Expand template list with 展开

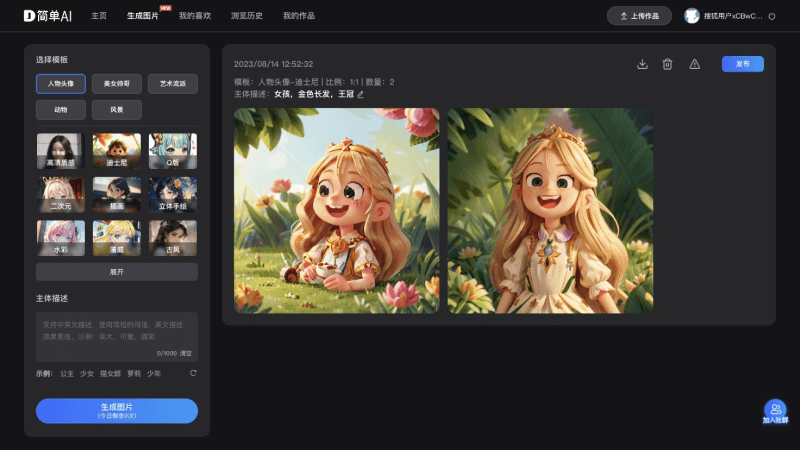point(117,272)
